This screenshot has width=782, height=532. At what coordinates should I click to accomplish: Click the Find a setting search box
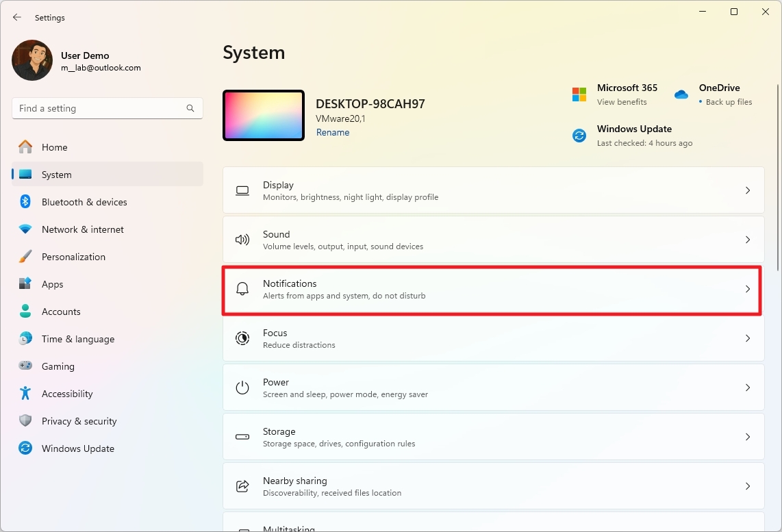pos(99,108)
